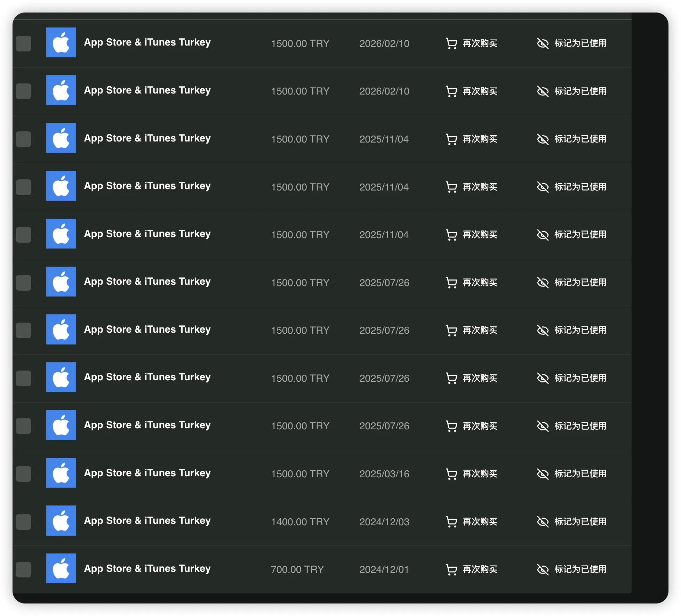Click the Apple logo icon in the 1400.00 TRY row
Image resolution: width=681 pixels, height=616 pixels.
pos(61,520)
